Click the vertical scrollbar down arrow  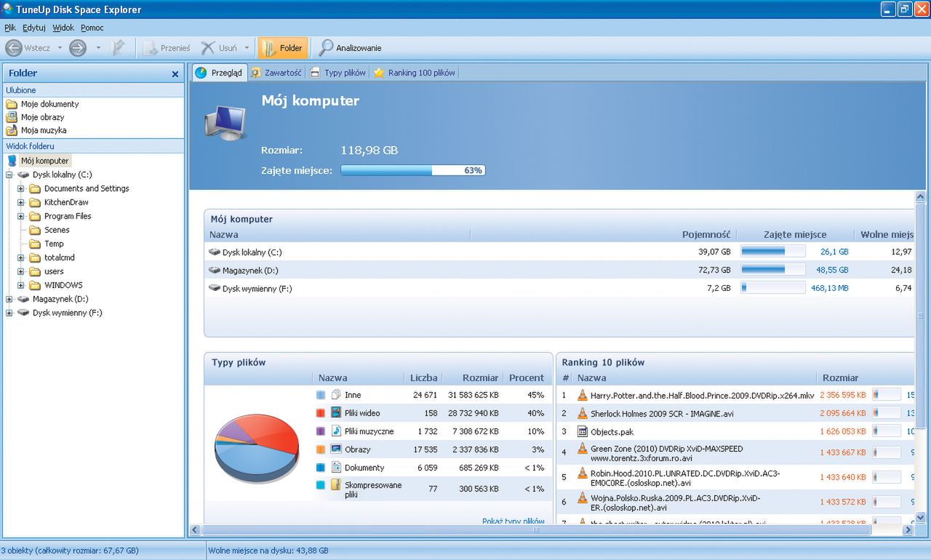point(920,517)
